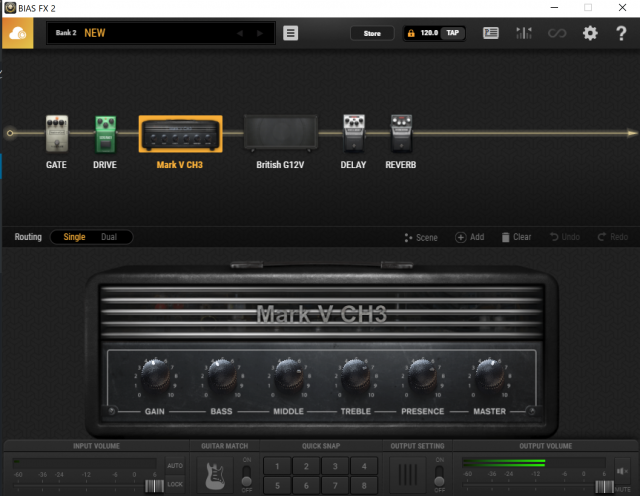This screenshot has width=640, height=496.
Task: Select the DELAY pedal
Action: (x=353, y=133)
